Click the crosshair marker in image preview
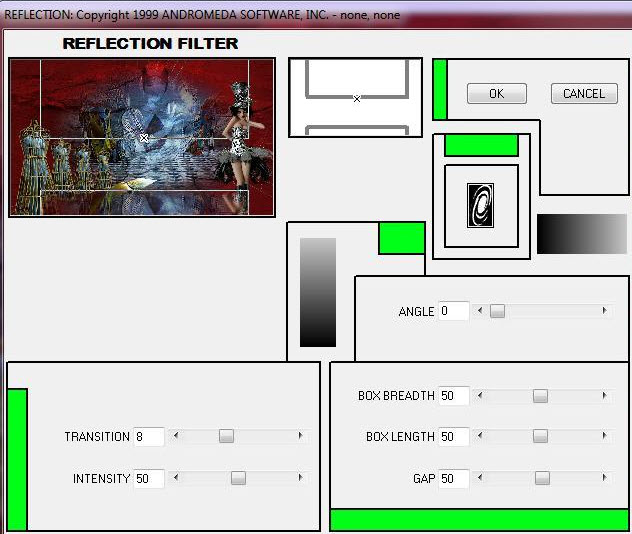The image size is (632, 534). [144, 138]
